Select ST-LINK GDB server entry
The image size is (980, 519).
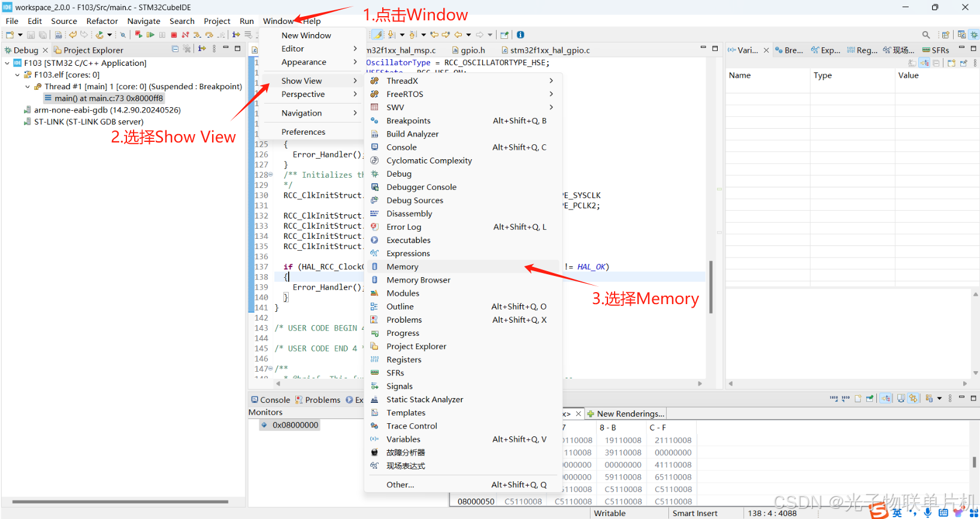pos(83,122)
